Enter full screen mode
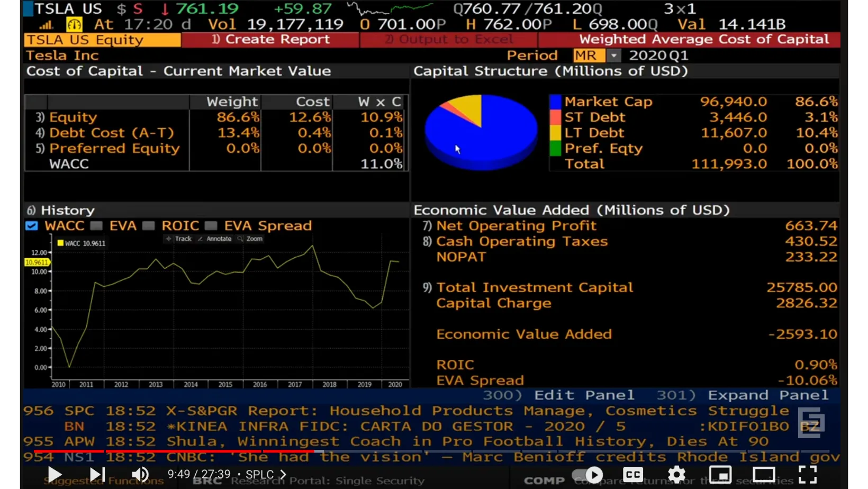 (808, 475)
